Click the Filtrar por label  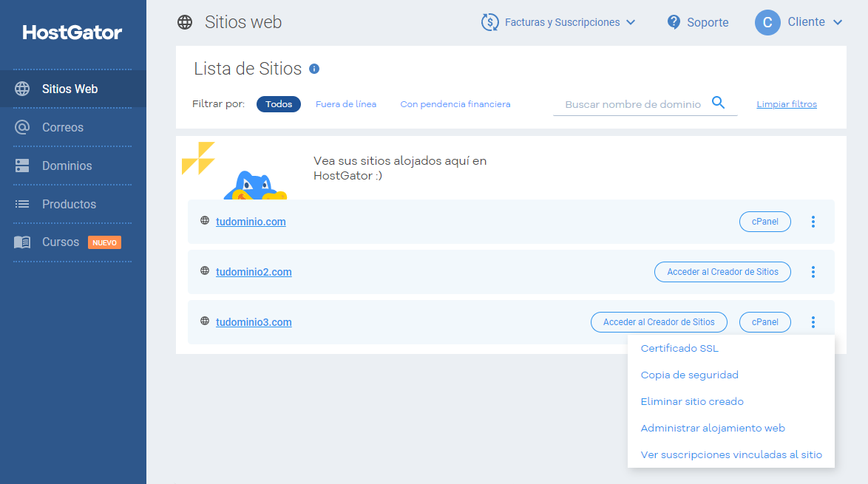tap(218, 104)
